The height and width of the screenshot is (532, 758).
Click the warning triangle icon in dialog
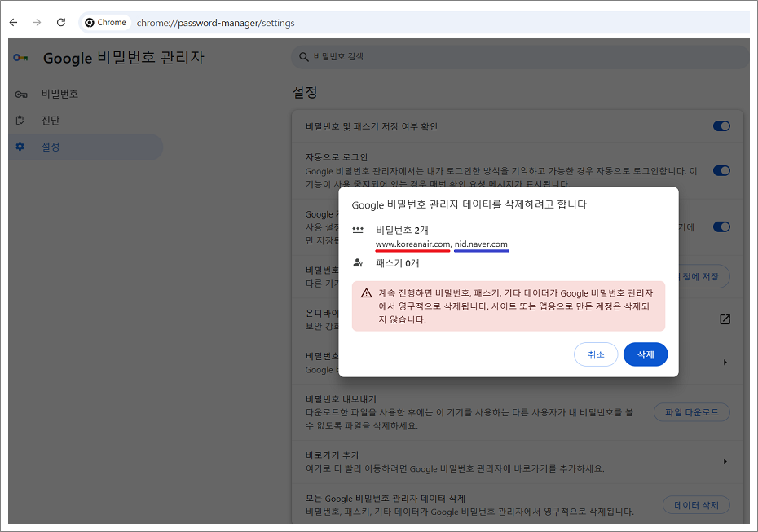(x=367, y=293)
